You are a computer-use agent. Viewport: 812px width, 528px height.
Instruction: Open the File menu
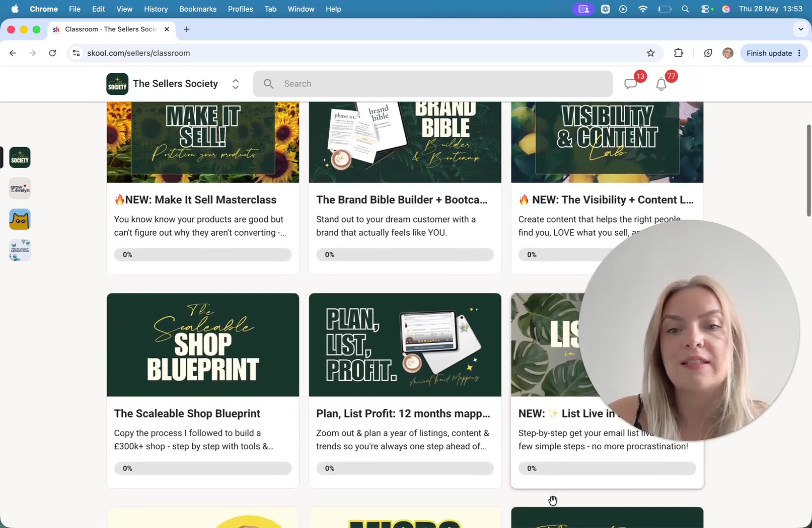74,9
